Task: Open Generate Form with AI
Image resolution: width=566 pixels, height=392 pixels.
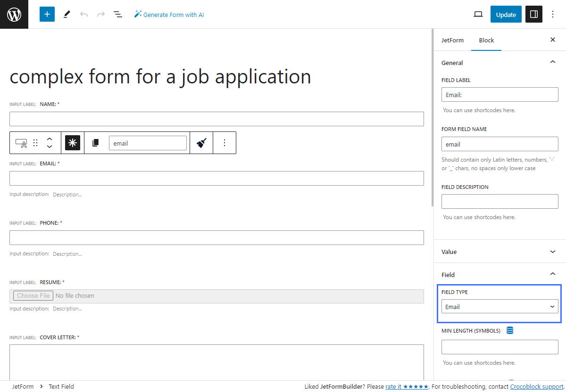Action: tap(169, 14)
